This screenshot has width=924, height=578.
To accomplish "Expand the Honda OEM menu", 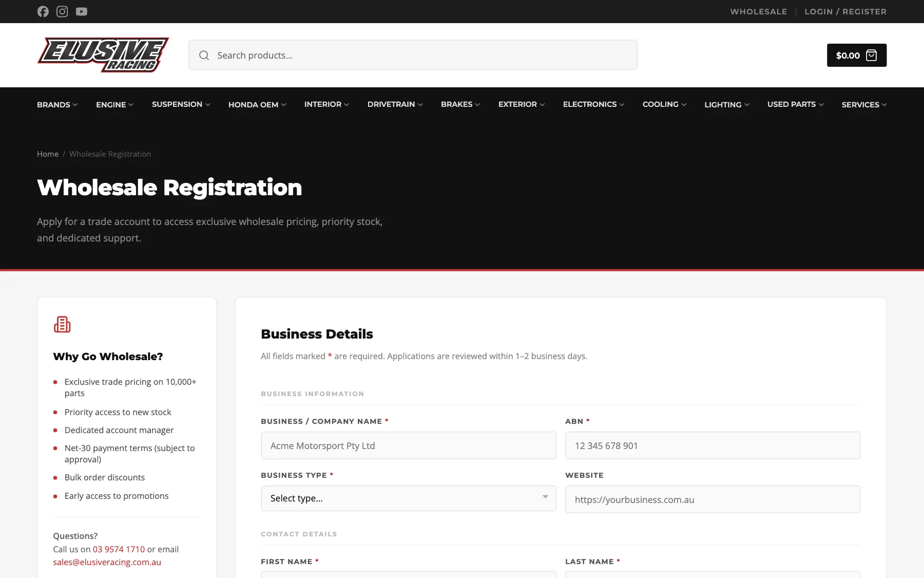I will point(257,104).
